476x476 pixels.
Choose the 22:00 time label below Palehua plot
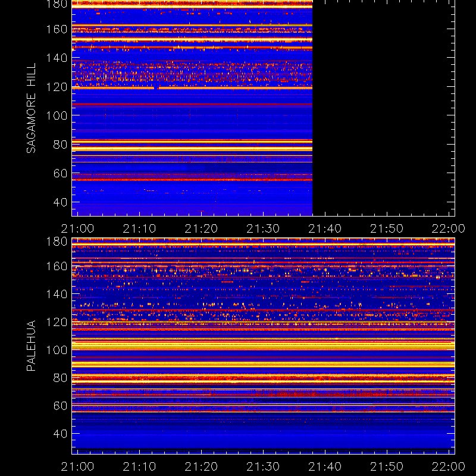tap(449, 466)
